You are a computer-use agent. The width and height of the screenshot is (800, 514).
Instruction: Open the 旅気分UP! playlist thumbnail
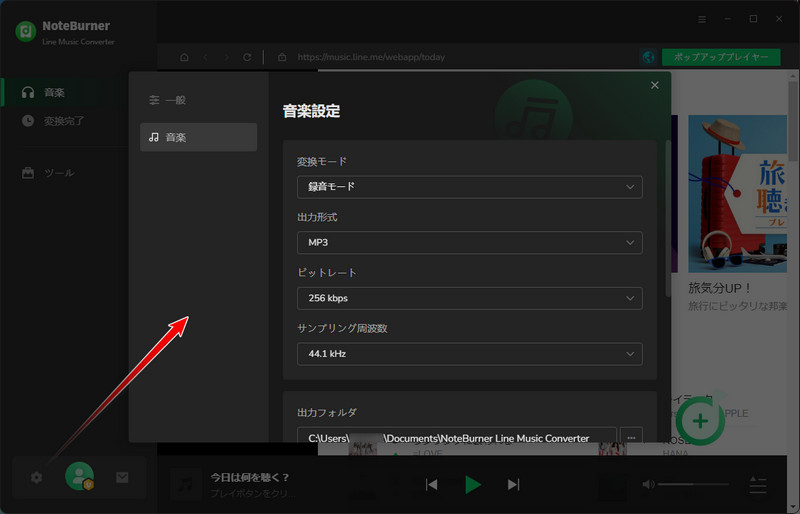coord(738,193)
